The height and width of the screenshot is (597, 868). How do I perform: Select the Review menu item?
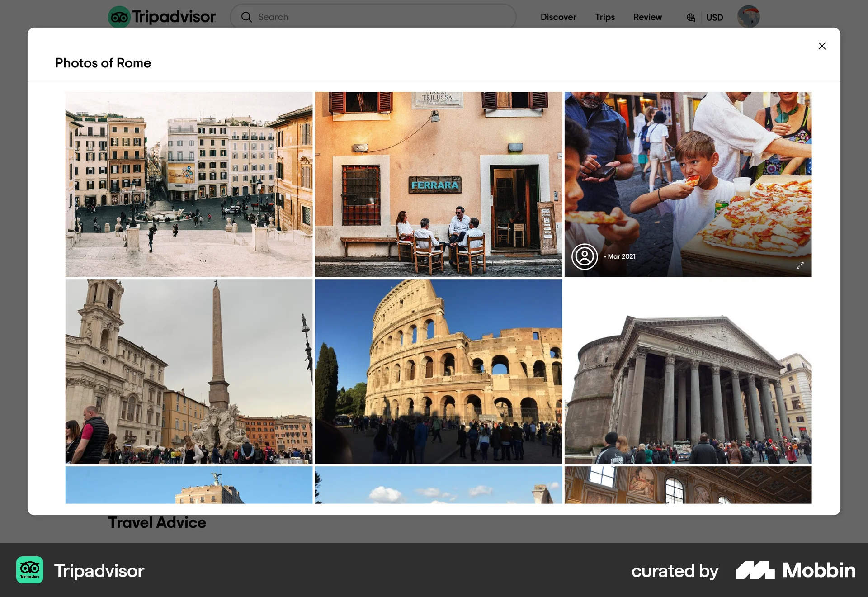(x=647, y=17)
